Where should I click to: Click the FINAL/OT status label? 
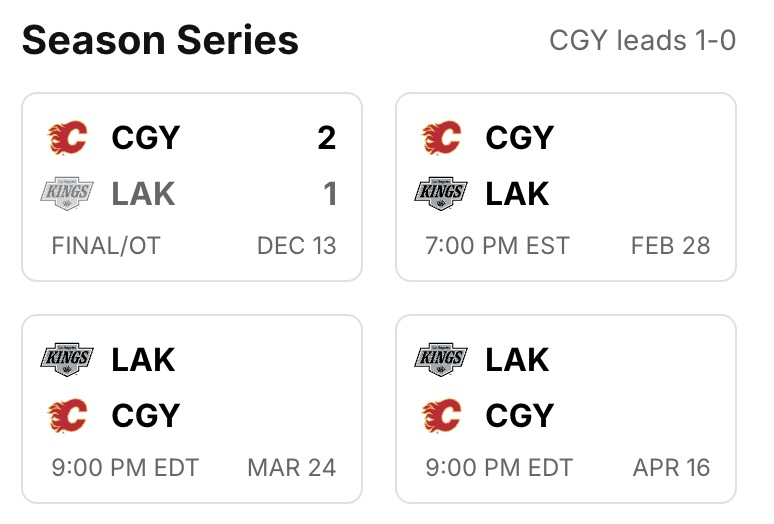(105, 246)
